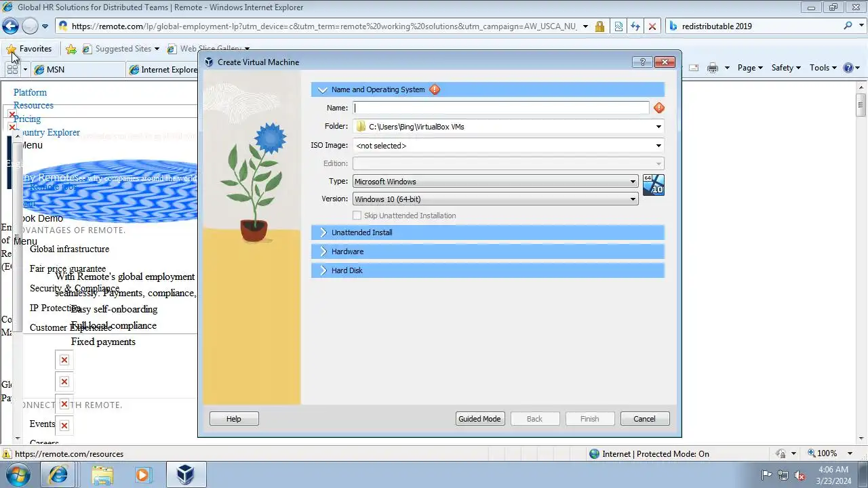Open the ISO Image dropdown
Viewport: 868px width, 488px height.
(x=658, y=146)
